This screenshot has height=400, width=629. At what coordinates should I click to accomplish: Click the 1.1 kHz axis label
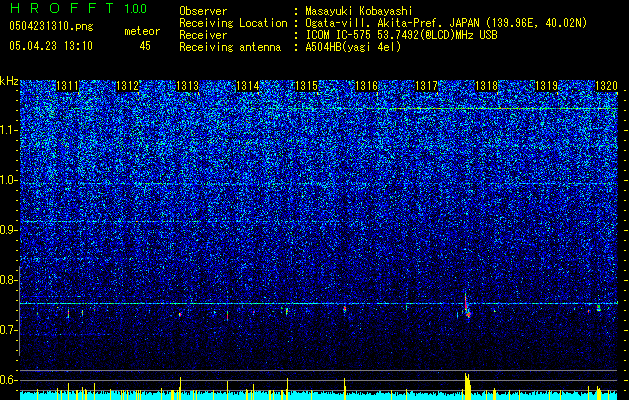pyautogui.click(x=8, y=130)
